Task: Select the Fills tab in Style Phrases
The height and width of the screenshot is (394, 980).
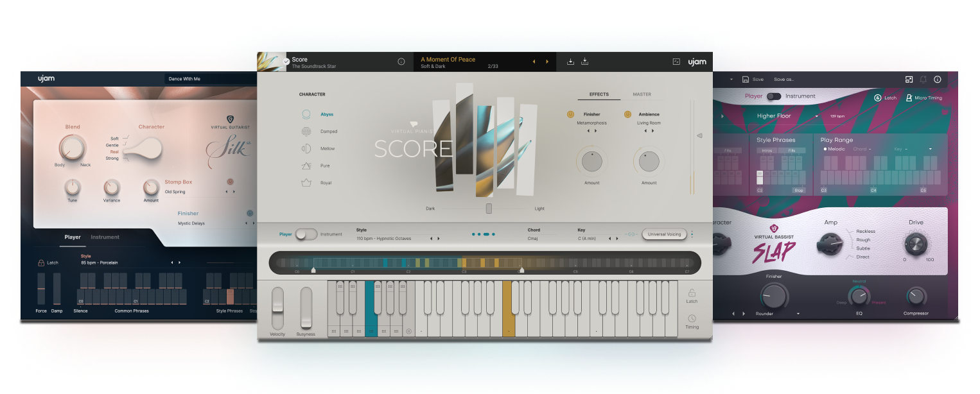Action: 792,151
